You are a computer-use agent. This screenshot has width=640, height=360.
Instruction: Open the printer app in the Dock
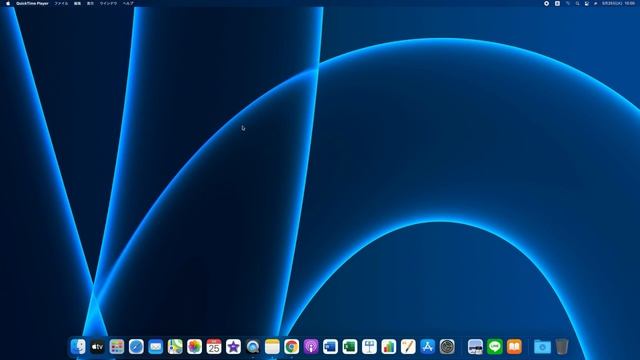[476, 347]
